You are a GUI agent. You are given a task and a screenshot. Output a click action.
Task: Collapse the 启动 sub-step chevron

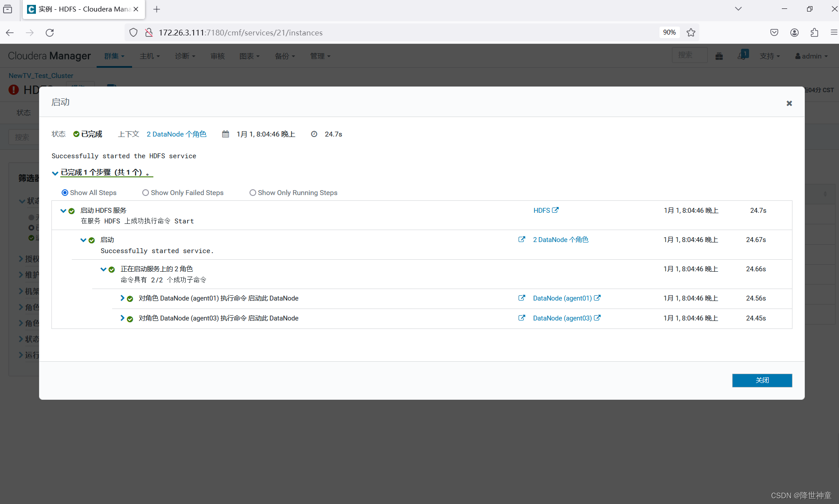[83, 240]
